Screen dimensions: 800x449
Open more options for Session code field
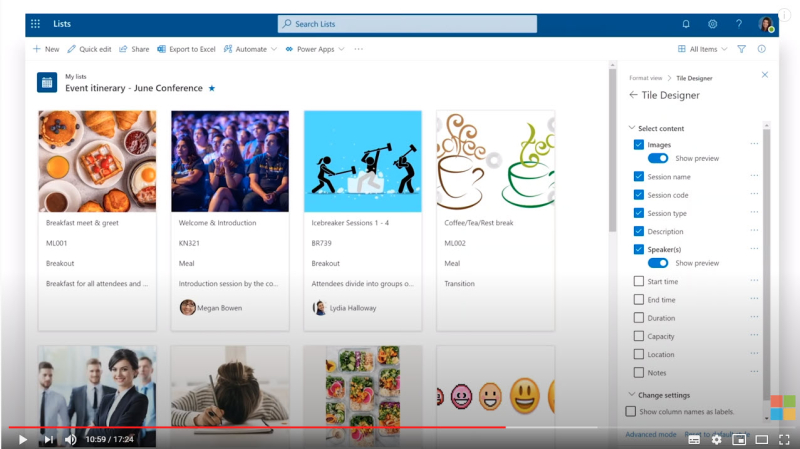click(754, 194)
